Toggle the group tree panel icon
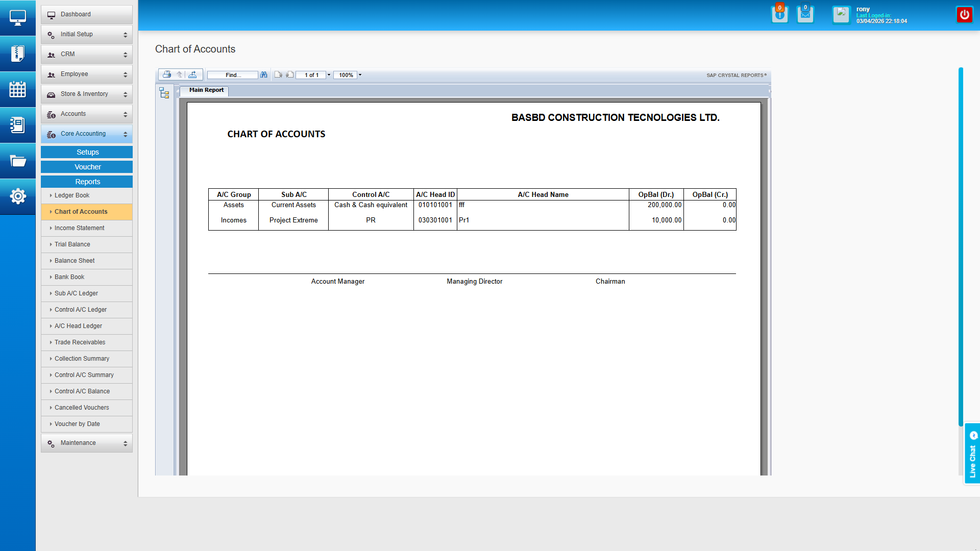980x551 pixels. 164,93
